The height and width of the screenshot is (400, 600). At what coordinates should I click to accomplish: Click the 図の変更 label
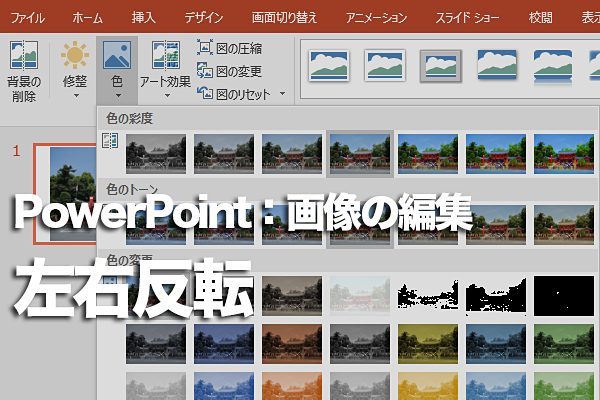(x=239, y=72)
